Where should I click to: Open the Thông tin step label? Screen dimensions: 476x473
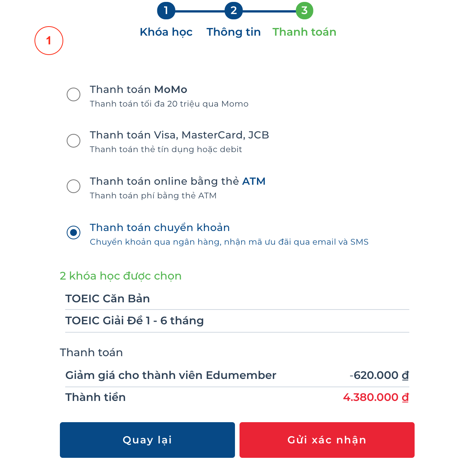click(233, 32)
